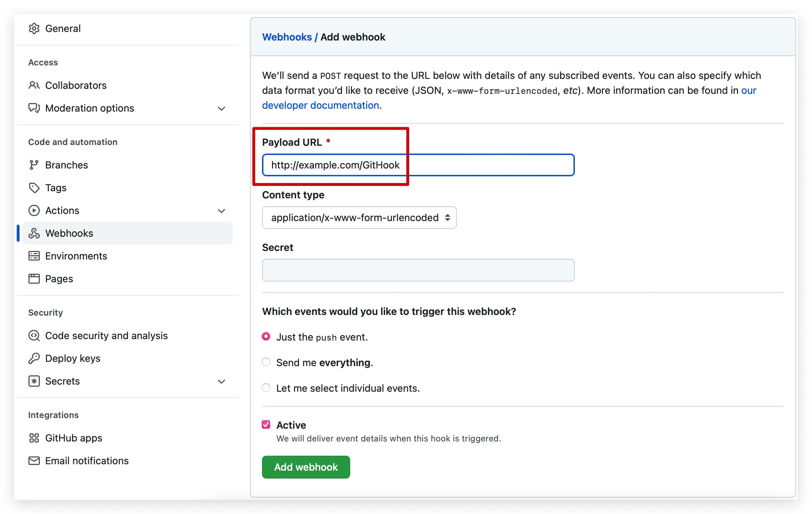This screenshot has height=514, width=812.
Task: Click the Collaborators people icon
Action: [34, 85]
